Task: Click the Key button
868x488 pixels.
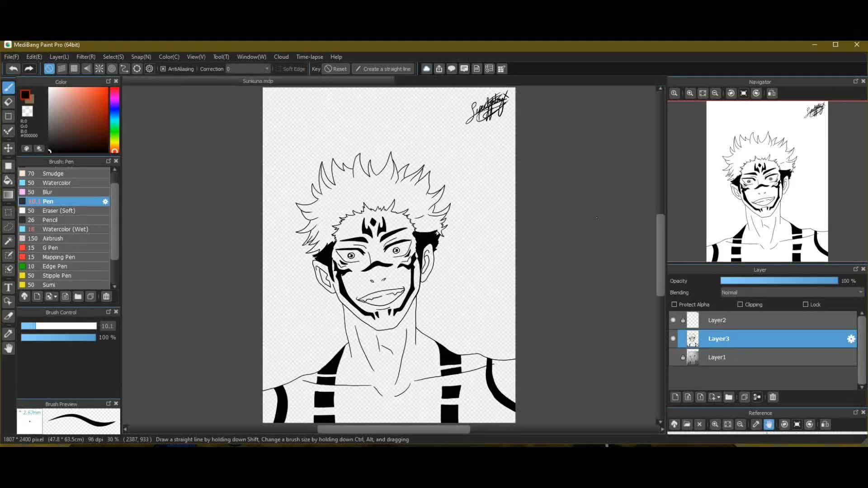Action: (x=316, y=69)
